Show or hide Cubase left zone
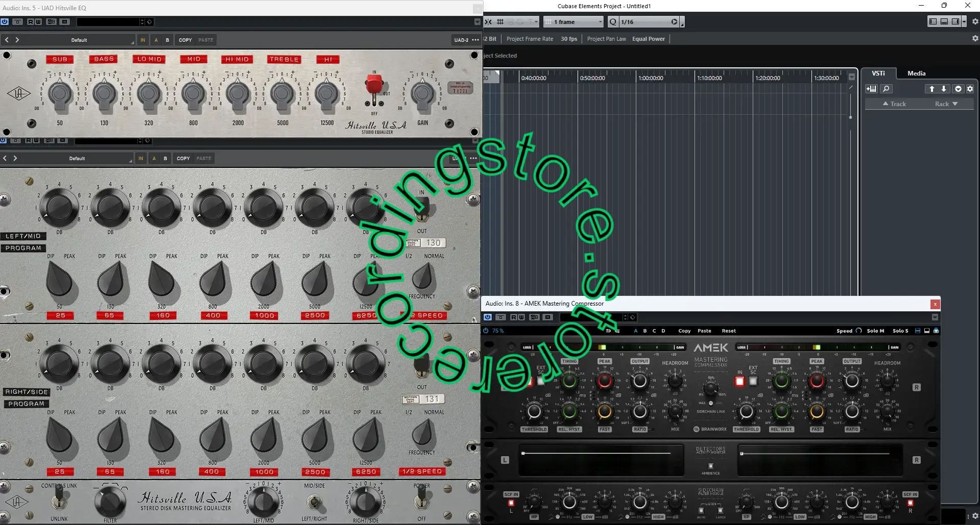Image resolution: width=980 pixels, height=525 pixels. coord(933,21)
